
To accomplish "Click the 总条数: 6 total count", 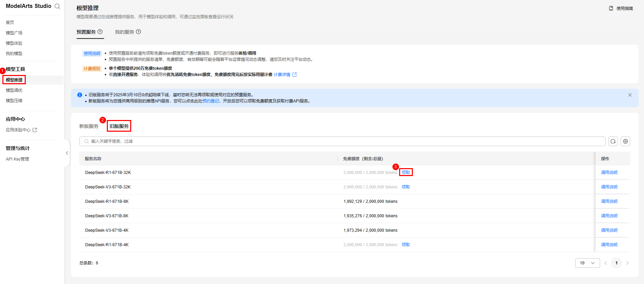I will [89, 263].
